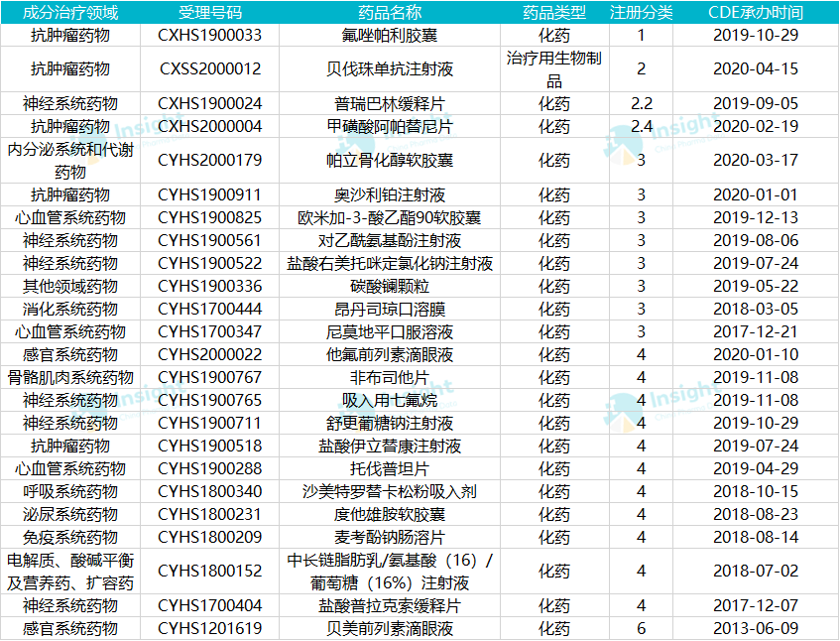Click the 免疫系统药物 cell
The width and height of the screenshot is (840, 641).
70,538
